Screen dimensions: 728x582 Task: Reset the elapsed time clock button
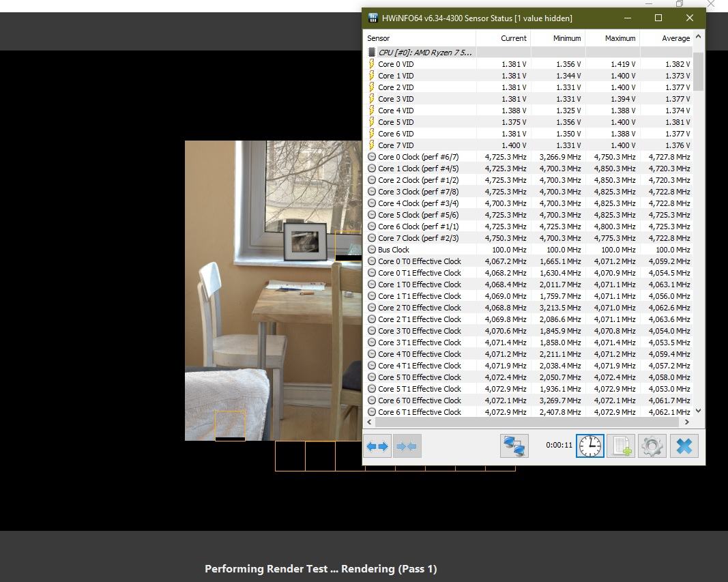click(589, 446)
